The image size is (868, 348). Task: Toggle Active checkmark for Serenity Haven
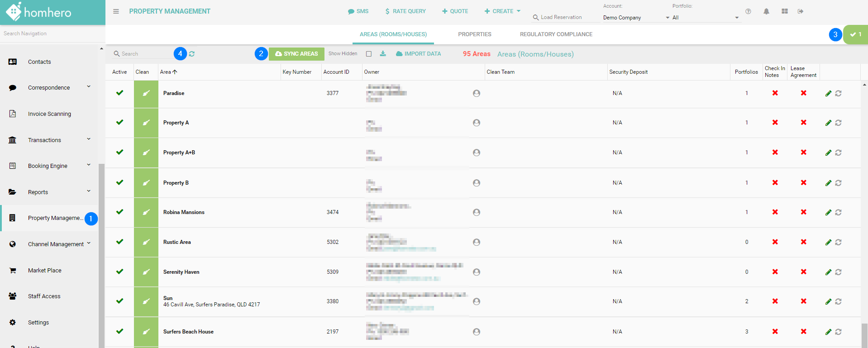[x=119, y=272]
